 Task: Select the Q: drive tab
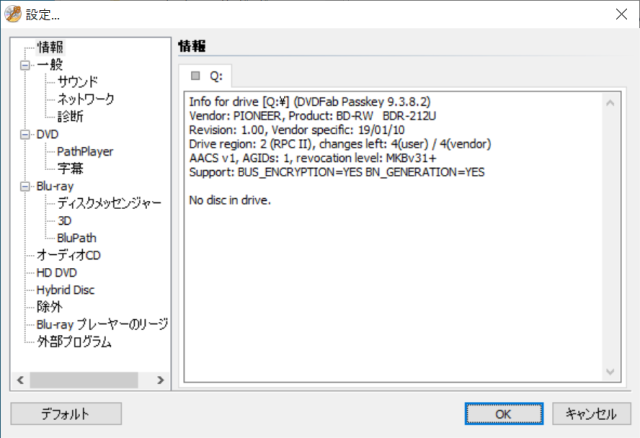point(205,76)
